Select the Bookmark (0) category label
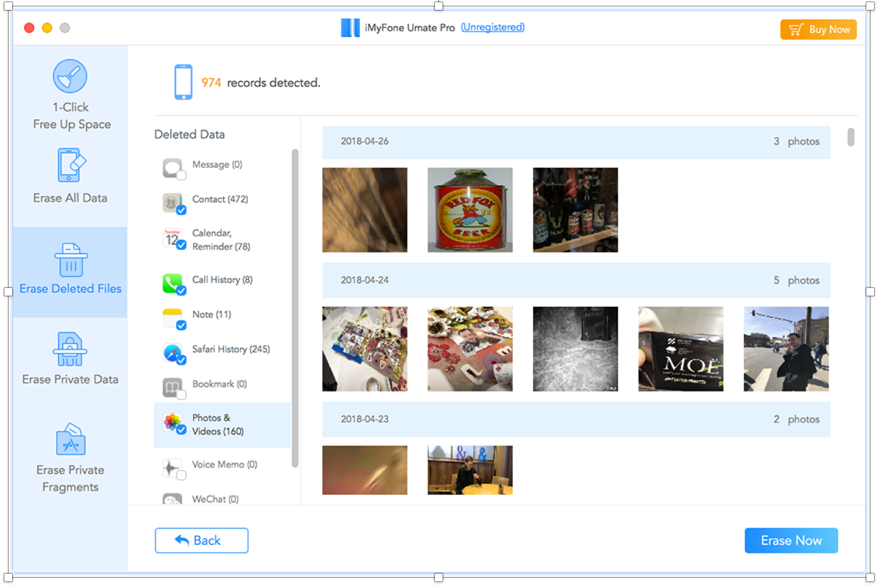 click(219, 384)
